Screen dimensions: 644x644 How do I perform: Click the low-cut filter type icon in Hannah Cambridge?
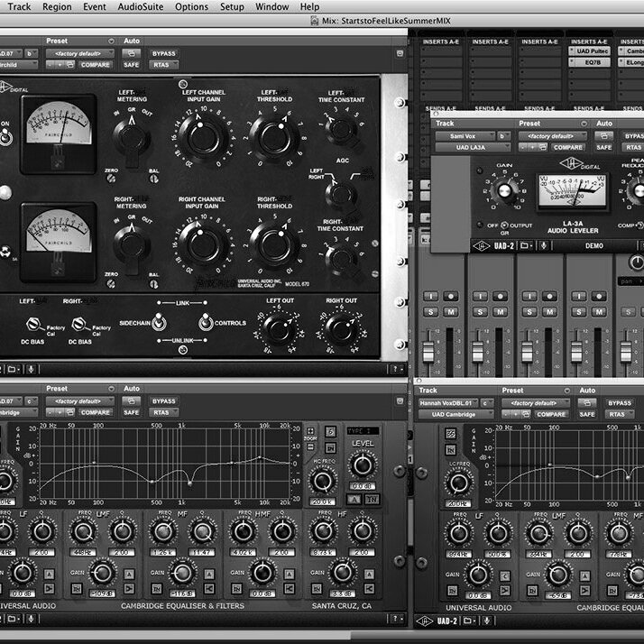[x=451, y=434]
